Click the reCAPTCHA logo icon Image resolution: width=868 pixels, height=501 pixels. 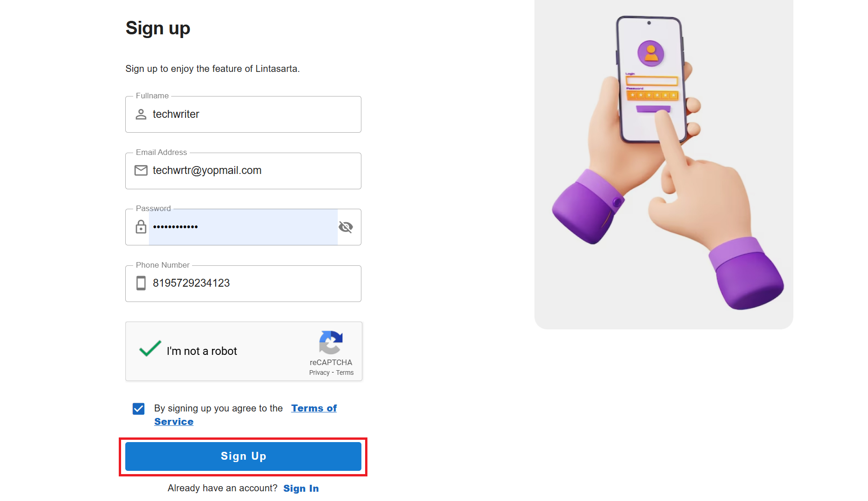pos(331,342)
